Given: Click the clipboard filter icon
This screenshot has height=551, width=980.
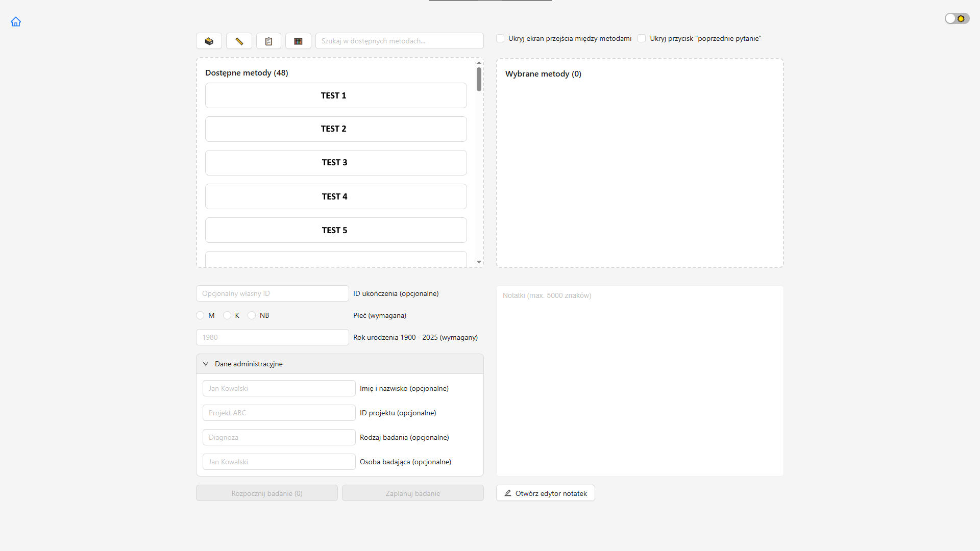Looking at the screenshot, I should [268, 41].
